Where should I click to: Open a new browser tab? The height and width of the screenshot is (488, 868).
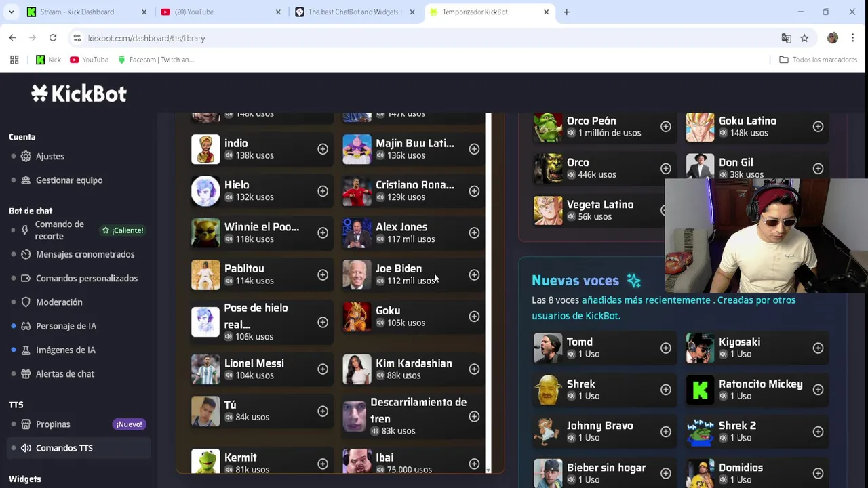[x=566, y=12]
